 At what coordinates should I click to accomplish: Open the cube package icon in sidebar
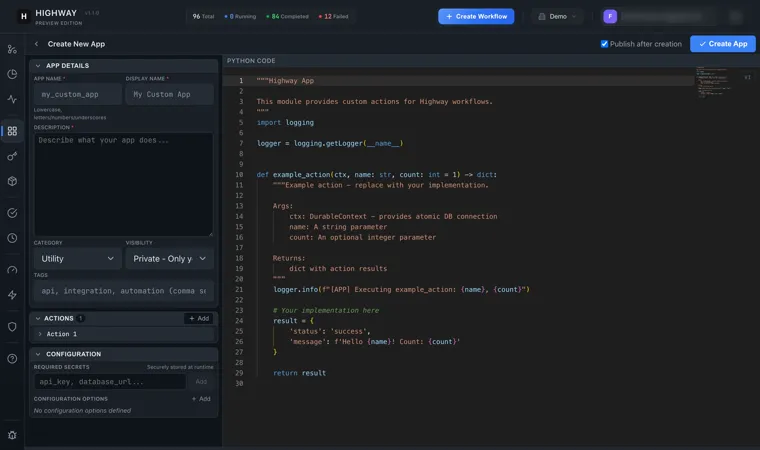pos(12,181)
